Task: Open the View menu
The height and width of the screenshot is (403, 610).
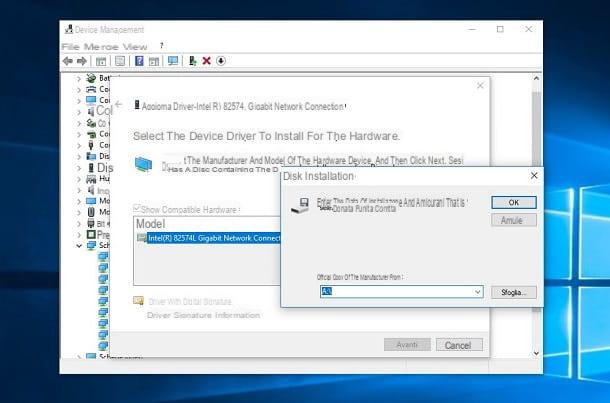Action: point(135,47)
